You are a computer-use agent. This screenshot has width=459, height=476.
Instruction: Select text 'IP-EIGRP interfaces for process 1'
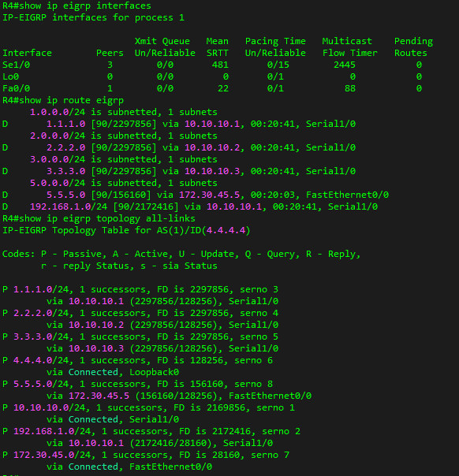coord(93,17)
